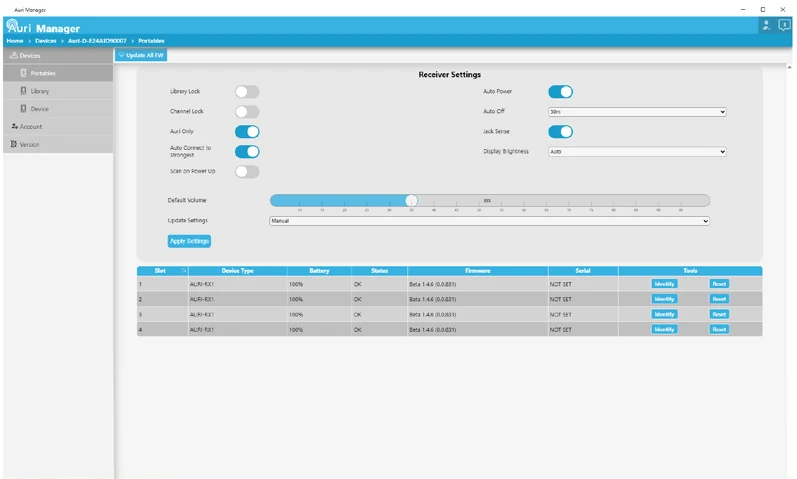Open the Library page in sidebar
The image size is (797, 479).
(x=58, y=91)
